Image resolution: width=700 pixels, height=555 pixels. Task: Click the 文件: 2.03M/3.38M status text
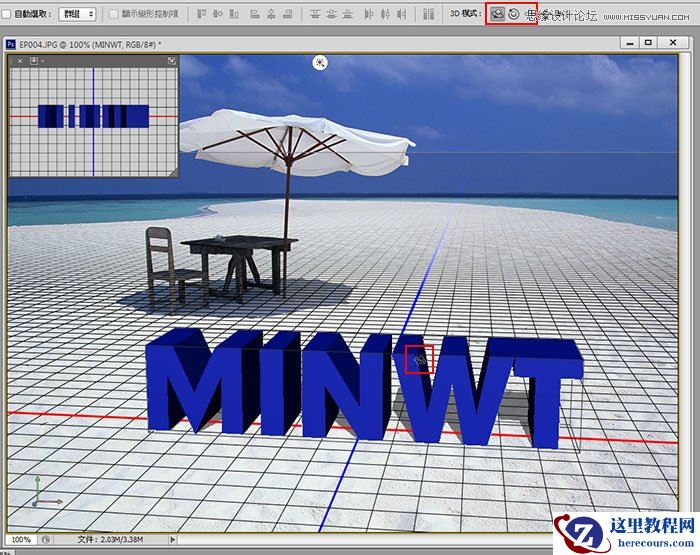pos(110,539)
